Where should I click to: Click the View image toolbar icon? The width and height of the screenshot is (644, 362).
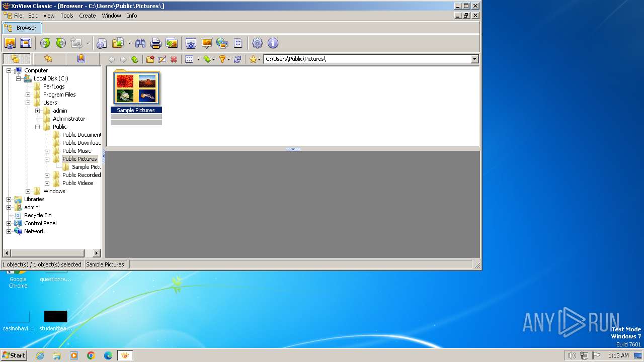(x=10, y=43)
